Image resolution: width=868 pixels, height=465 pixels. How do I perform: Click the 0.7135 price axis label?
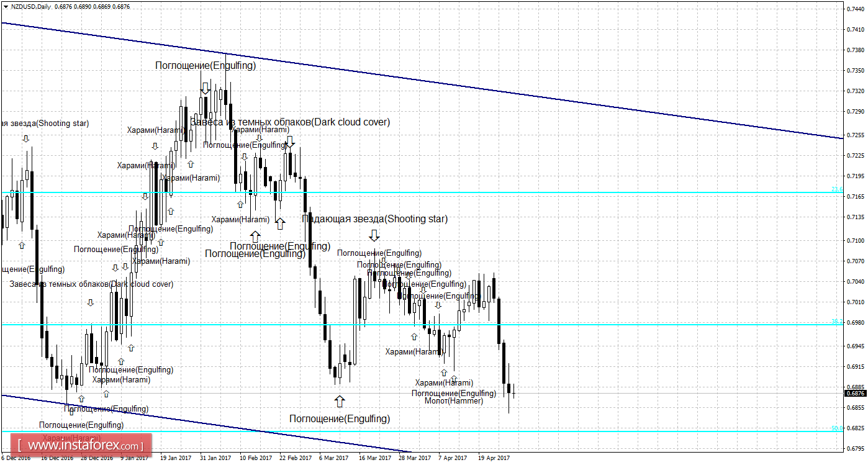(856, 217)
